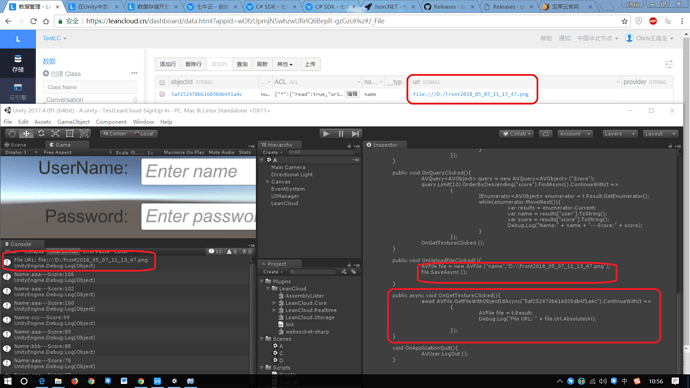Toggle the Local handle rotation button
This screenshot has width=690, height=388.
144,134
